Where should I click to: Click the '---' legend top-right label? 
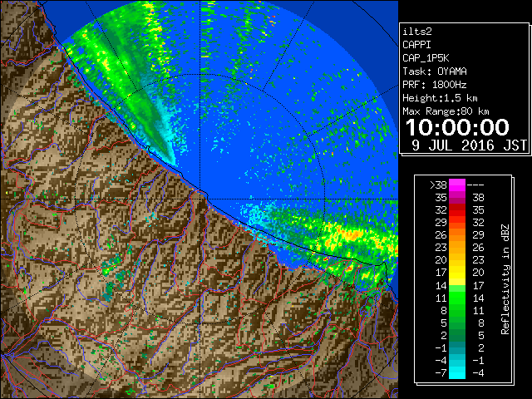tap(475, 185)
